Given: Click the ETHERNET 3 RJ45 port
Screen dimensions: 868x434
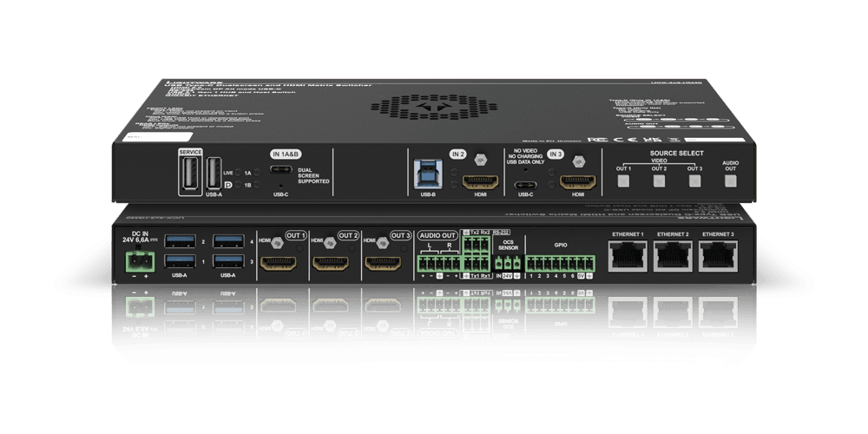Looking at the screenshot, I should pyautogui.click(x=718, y=256).
